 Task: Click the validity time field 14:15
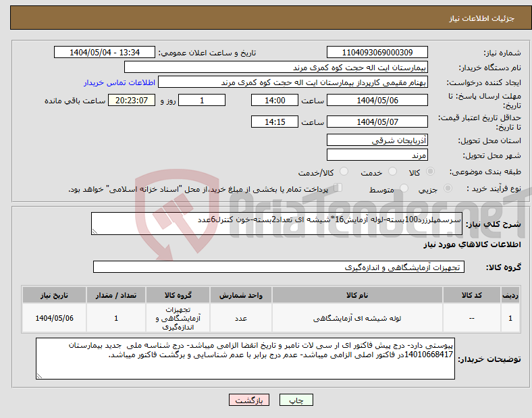click(x=275, y=122)
